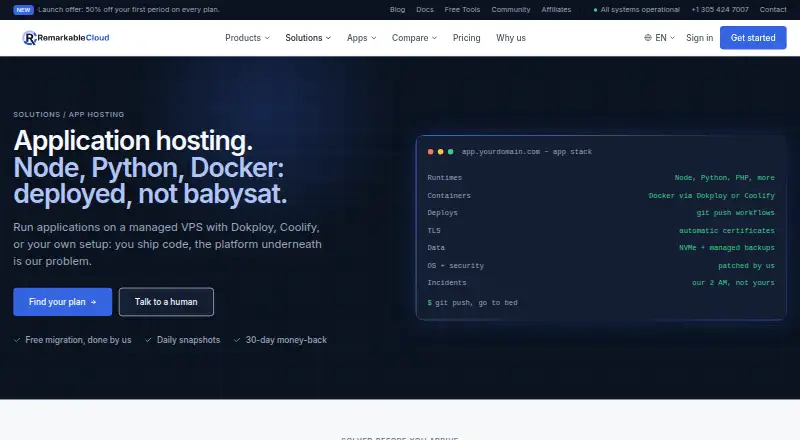This screenshot has width=800, height=440.
Task: Click the value our 2 AM, not yours
Action: (733, 283)
